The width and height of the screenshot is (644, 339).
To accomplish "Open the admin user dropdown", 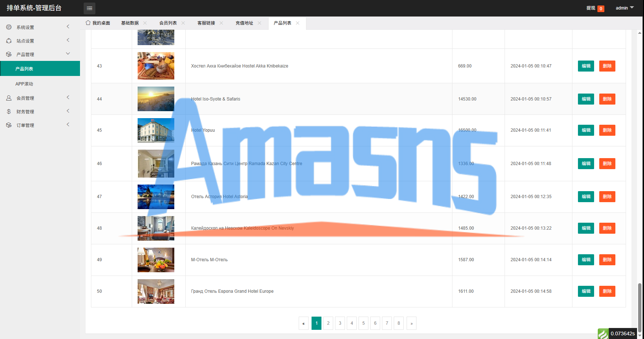I will pos(625,8).
